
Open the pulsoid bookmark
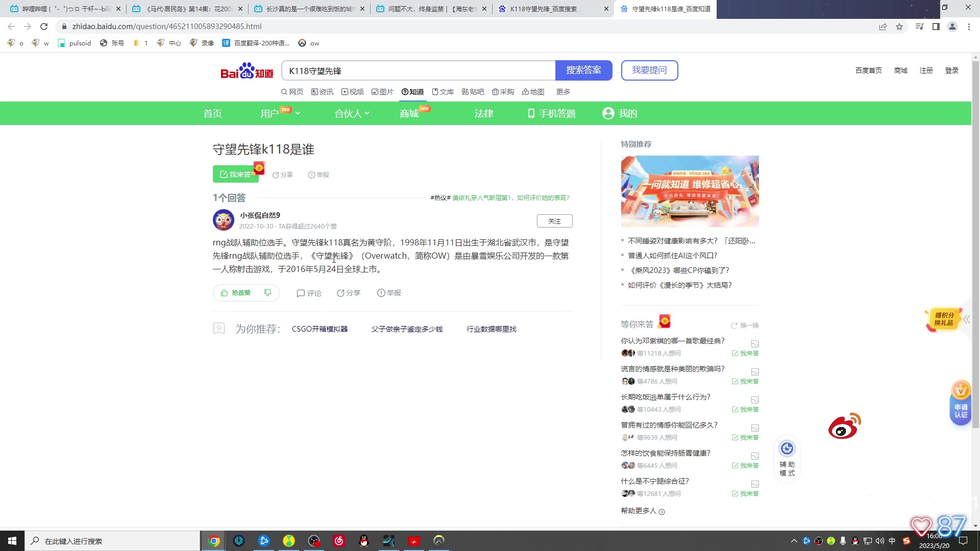point(75,43)
